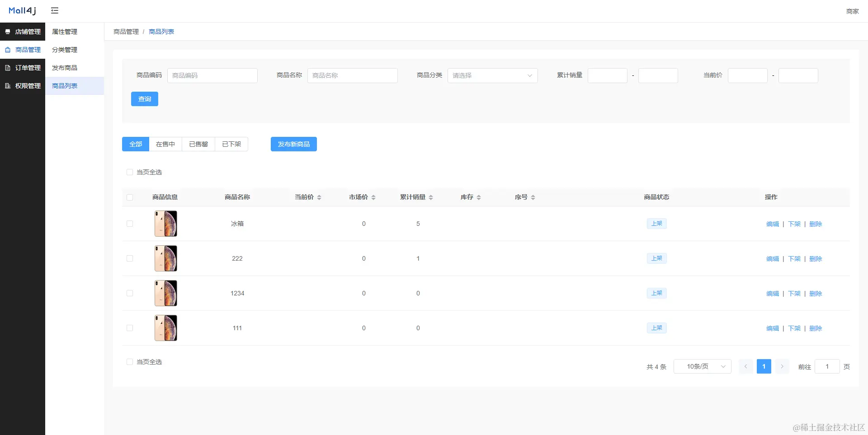Screen dimensions: 868x435
Task: Open 商品管理 in the dark sidebar
Action: click(x=23, y=50)
